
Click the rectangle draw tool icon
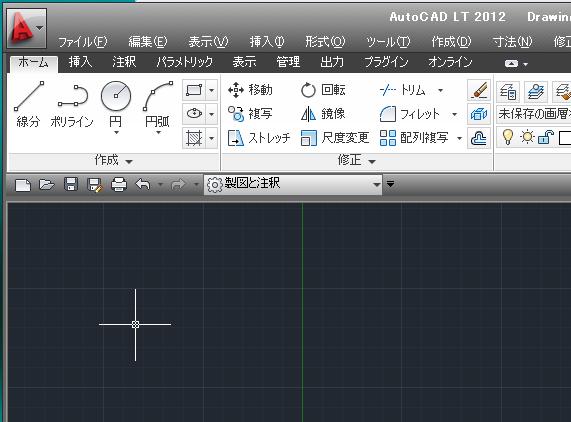pos(194,90)
